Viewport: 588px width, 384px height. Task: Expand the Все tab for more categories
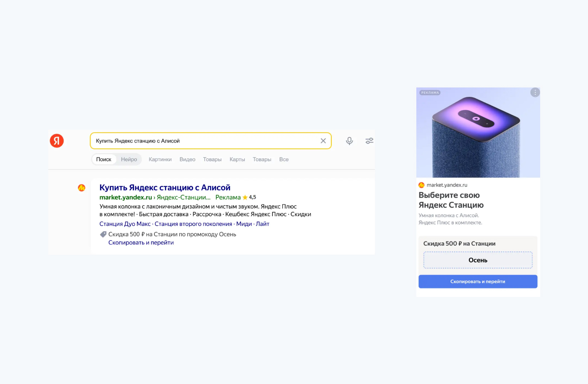(284, 160)
